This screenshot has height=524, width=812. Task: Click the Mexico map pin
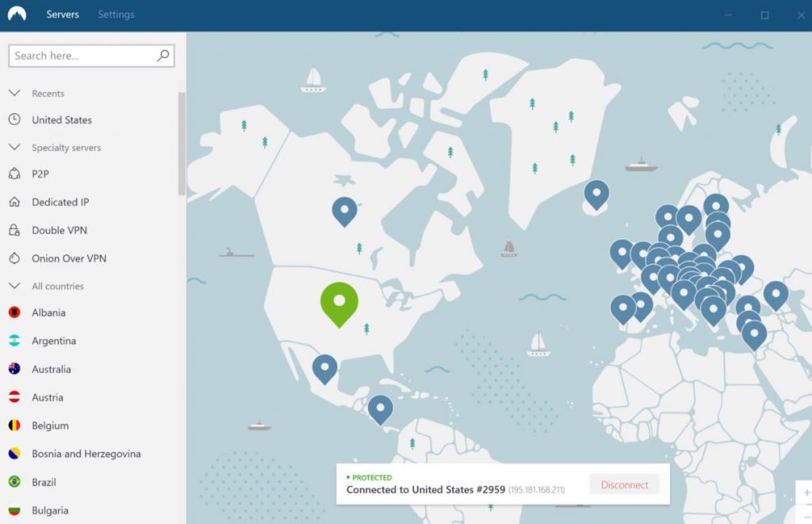(324, 369)
